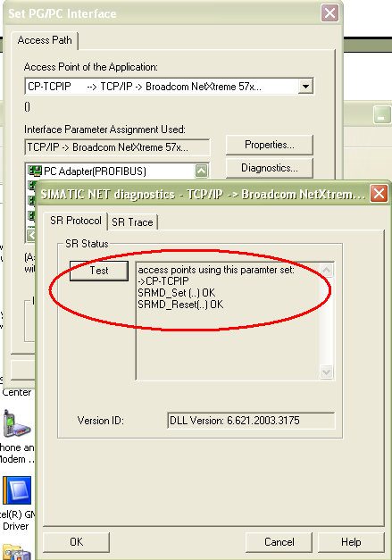Expand the Access Point of the Application dropdown
This screenshot has height=560, width=392.
click(x=305, y=86)
